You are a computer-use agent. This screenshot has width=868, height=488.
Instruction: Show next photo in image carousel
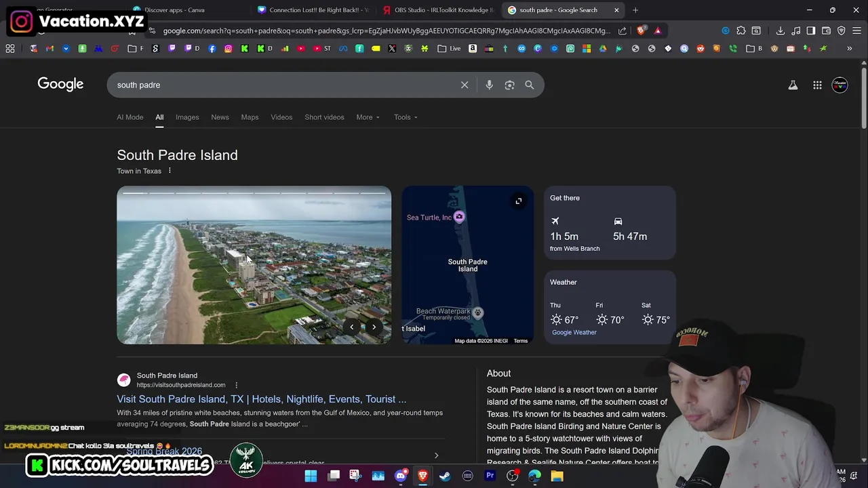pos(374,327)
